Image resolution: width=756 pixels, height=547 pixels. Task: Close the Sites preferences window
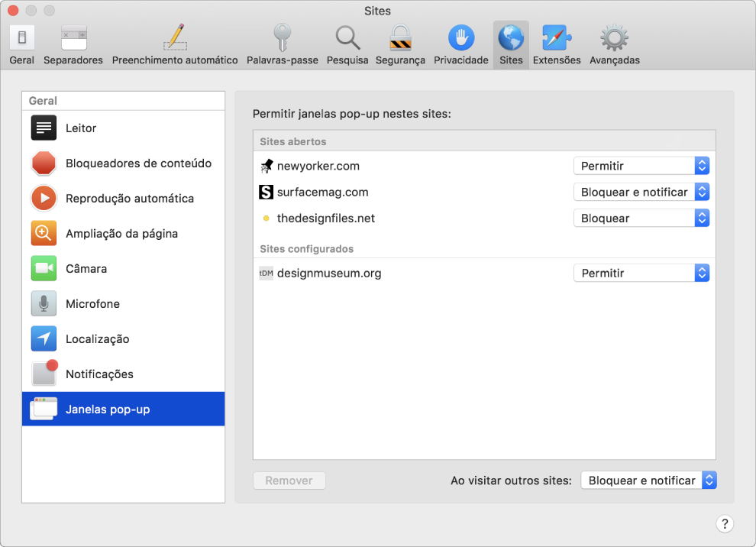pyautogui.click(x=14, y=10)
